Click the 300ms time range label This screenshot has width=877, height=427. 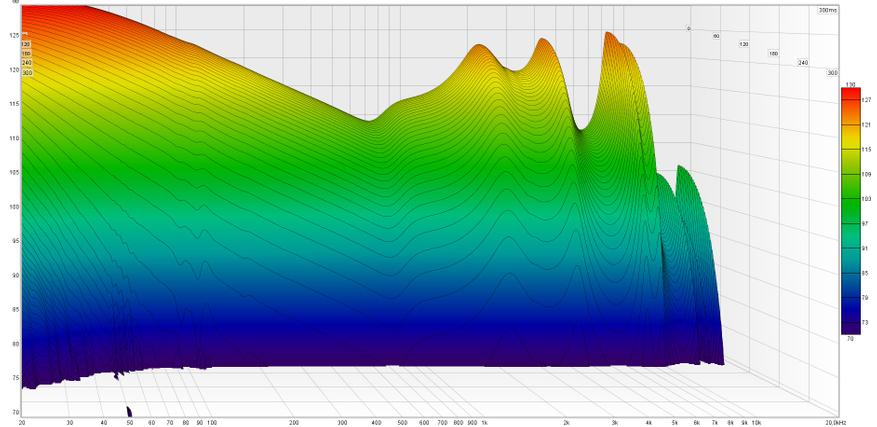click(x=827, y=10)
